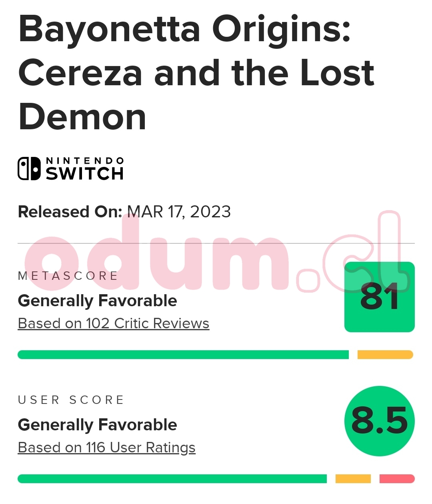Click the word 'Demon' in the title

click(x=82, y=117)
